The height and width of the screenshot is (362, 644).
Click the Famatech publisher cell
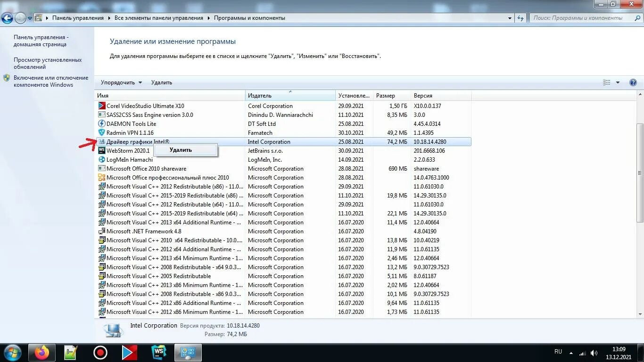[260, 133]
